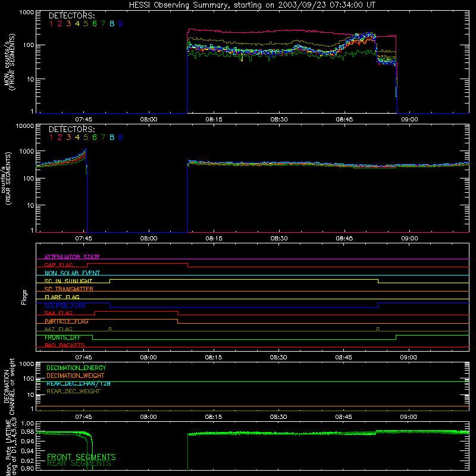Click 08:00 time label under rear segments plot
Viewport: 476px width, 476px height.
149,239
